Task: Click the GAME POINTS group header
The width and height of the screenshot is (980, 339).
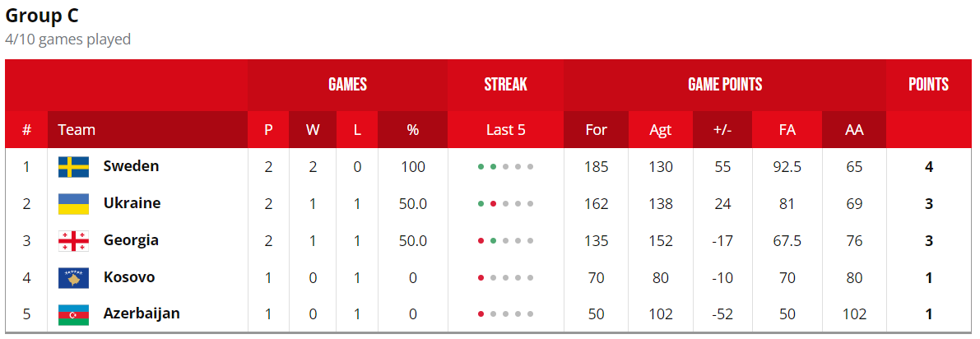Action: (x=725, y=85)
